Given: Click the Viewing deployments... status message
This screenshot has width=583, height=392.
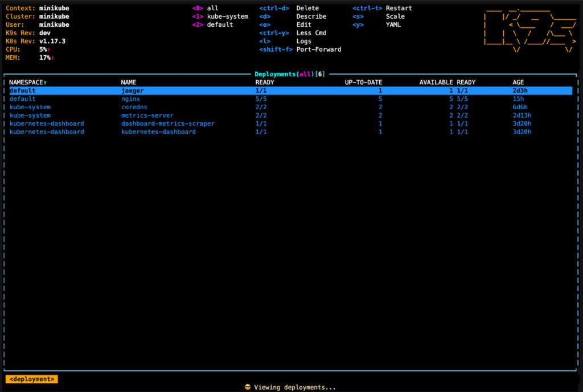Looking at the screenshot, I should (x=294, y=387).
